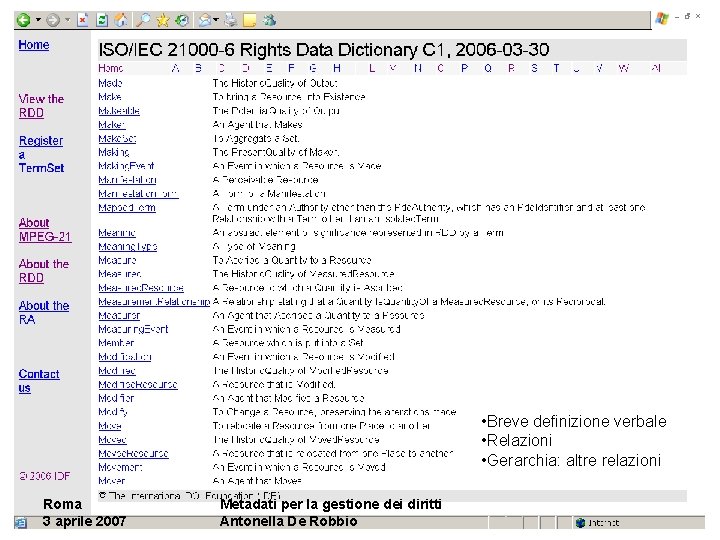The image size is (720, 540).
Task: Jump to letter A in the index bar
Action: (175, 68)
